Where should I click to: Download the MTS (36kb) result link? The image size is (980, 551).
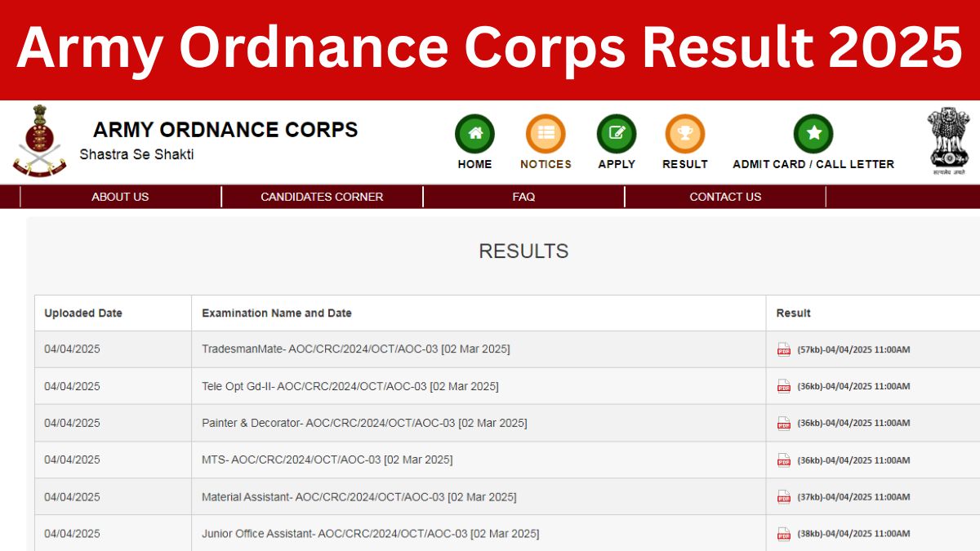[x=853, y=460]
